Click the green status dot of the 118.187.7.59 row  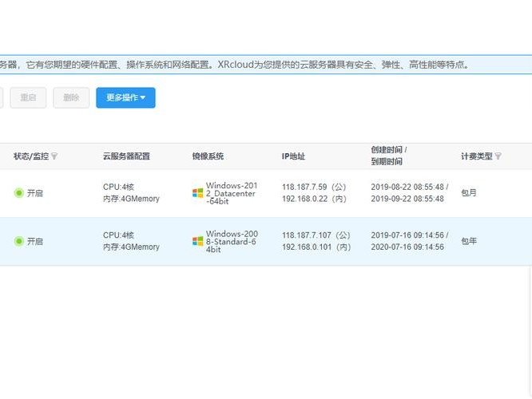(18, 193)
